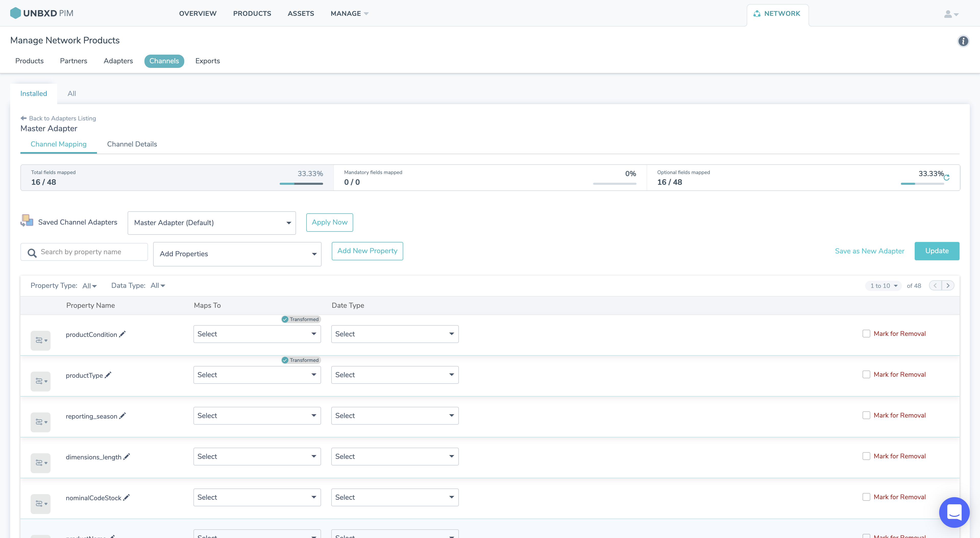Expand Data Type All filter
This screenshot has width=980, height=538.
point(157,285)
